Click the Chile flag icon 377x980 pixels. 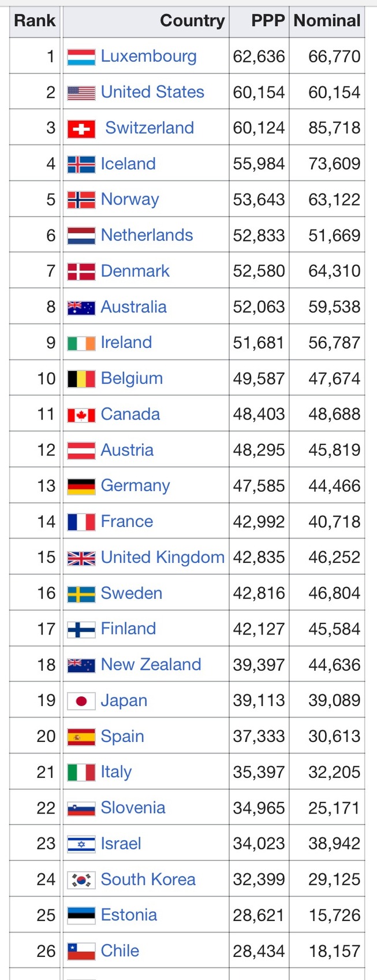[81, 951]
